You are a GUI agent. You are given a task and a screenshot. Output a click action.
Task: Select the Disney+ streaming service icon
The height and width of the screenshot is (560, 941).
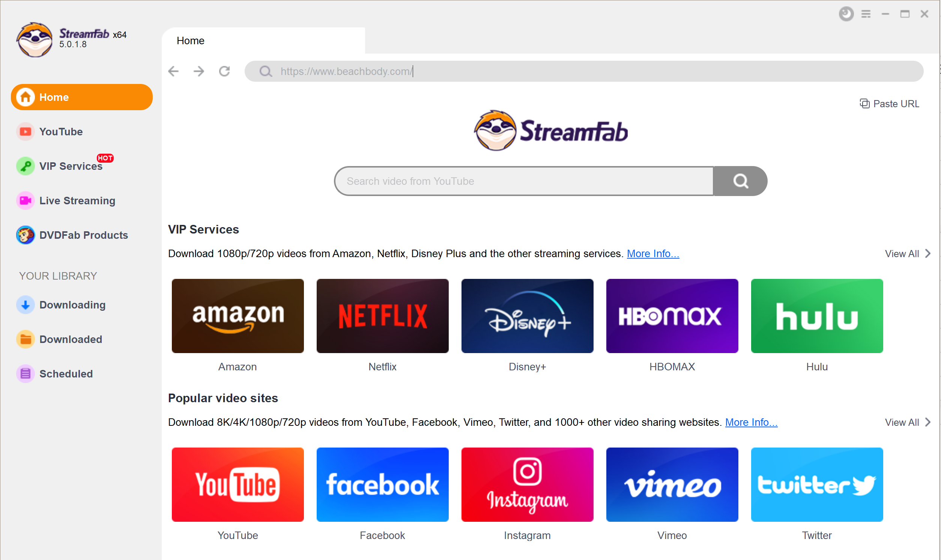tap(528, 316)
